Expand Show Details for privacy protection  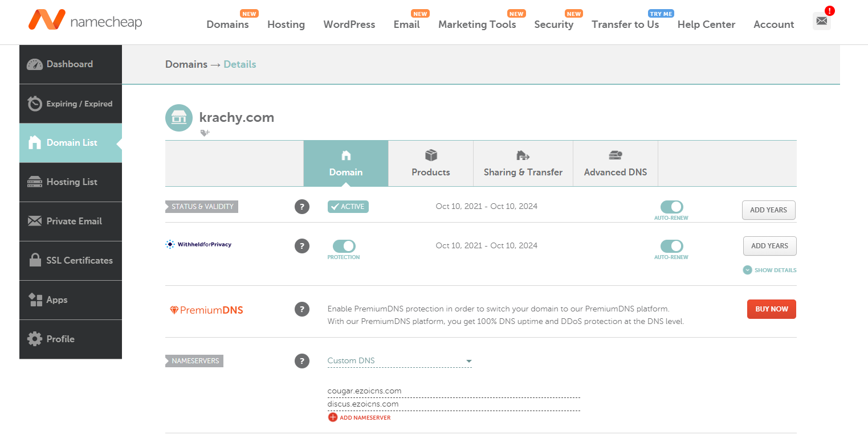769,270
